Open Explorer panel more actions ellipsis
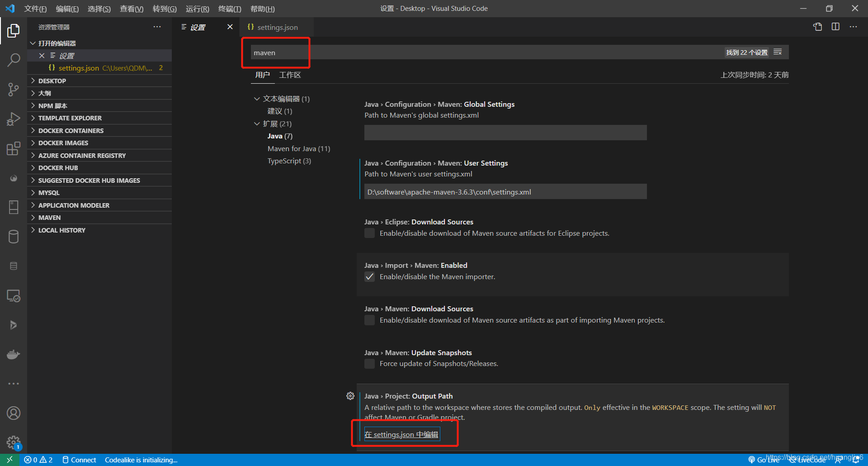The width and height of the screenshot is (868, 466). 157,27
